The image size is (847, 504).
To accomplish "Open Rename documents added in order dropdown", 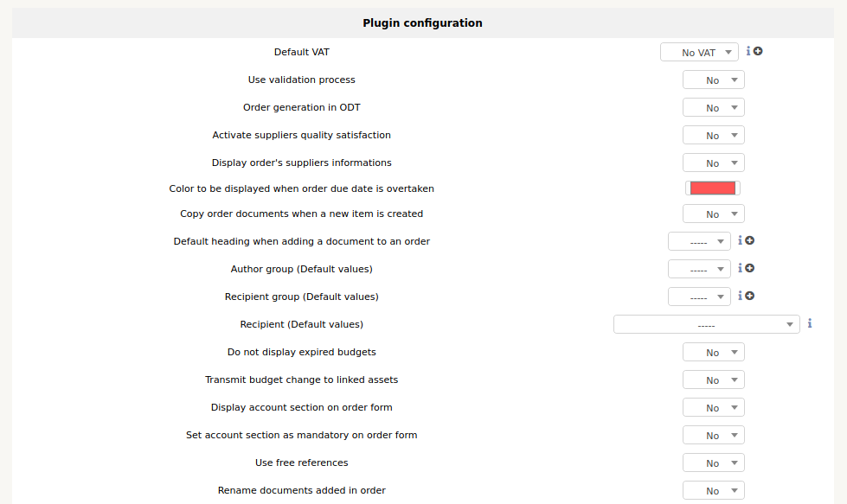I will [713, 491].
